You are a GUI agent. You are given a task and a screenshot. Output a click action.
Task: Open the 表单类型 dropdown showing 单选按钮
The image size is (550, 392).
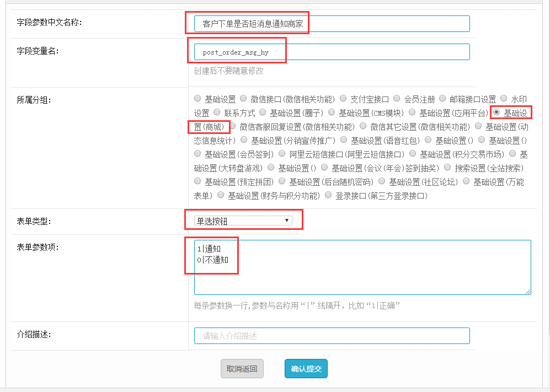click(243, 221)
